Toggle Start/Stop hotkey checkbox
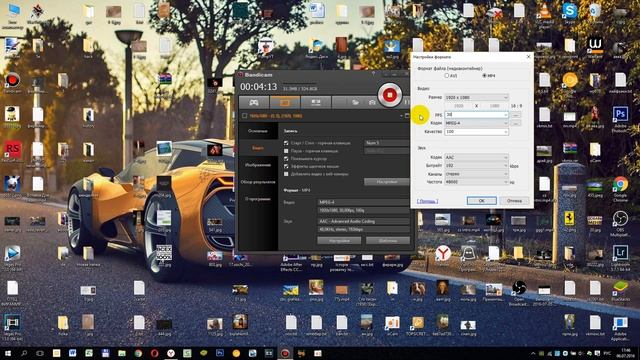640x360 pixels. coord(286,143)
